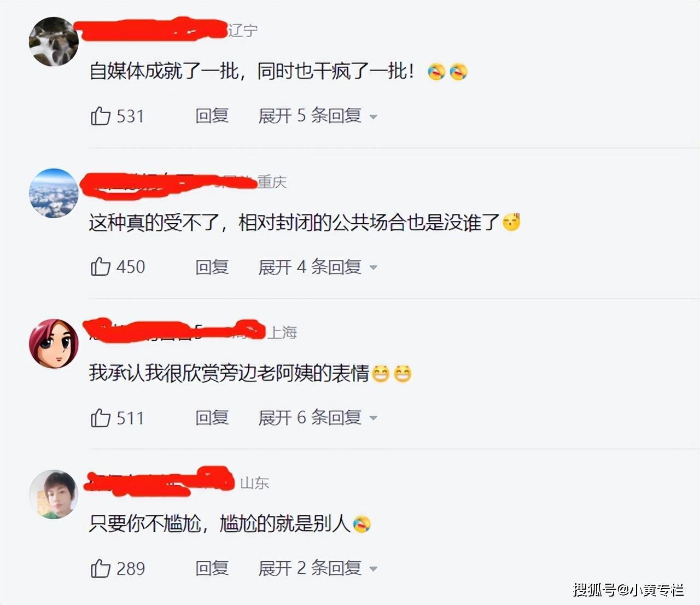Reply to the 这种真的受不了 comment

212,267
